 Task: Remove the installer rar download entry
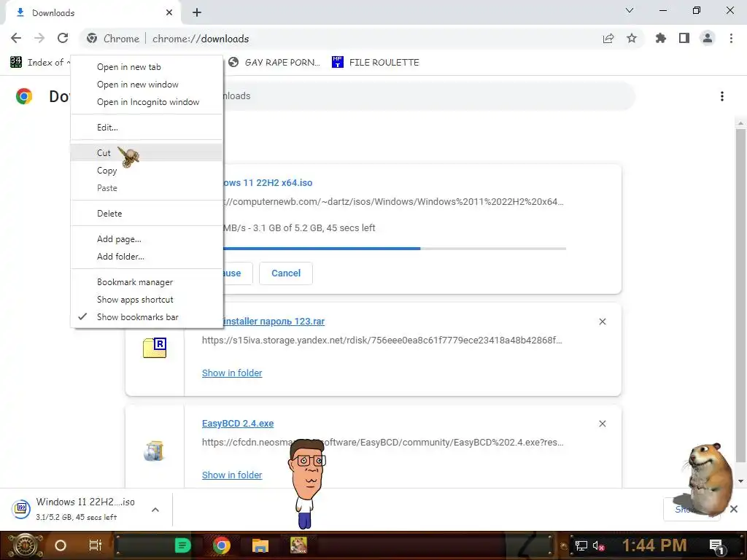pos(602,322)
